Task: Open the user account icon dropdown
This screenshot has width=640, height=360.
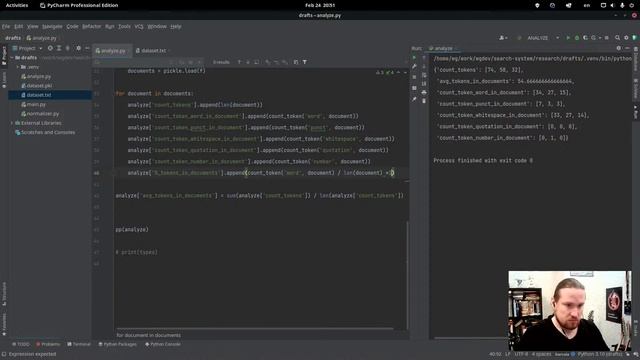Action: (x=503, y=38)
